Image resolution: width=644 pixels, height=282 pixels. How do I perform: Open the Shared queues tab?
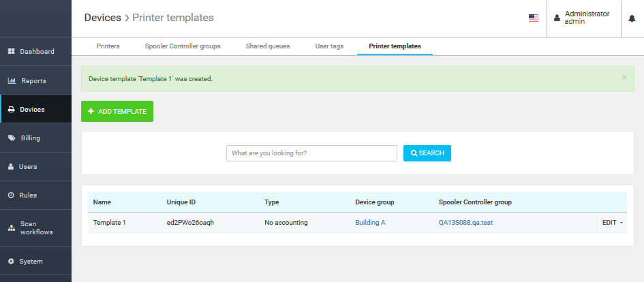click(x=268, y=46)
